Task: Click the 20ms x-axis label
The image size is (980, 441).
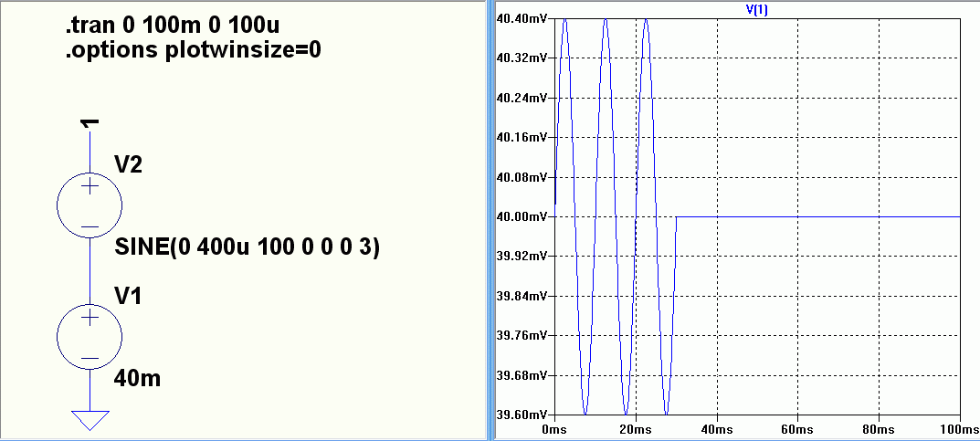Action: 637,430
